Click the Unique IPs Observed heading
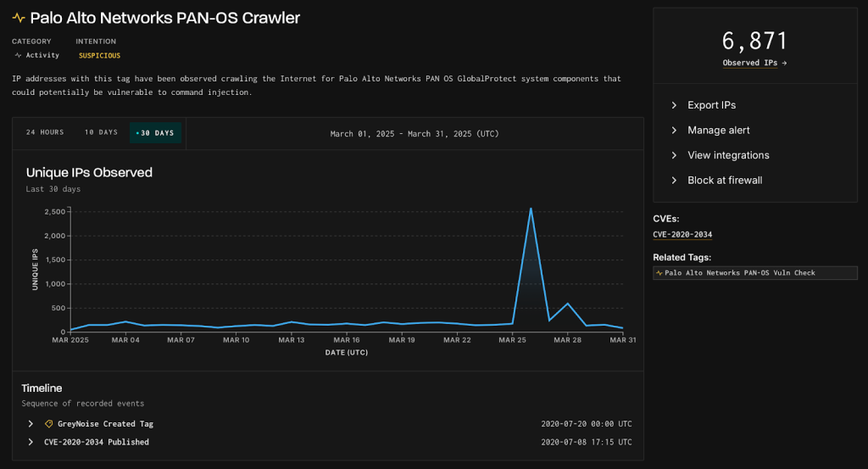This screenshot has height=469, width=868. pyautogui.click(x=89, y=172)
